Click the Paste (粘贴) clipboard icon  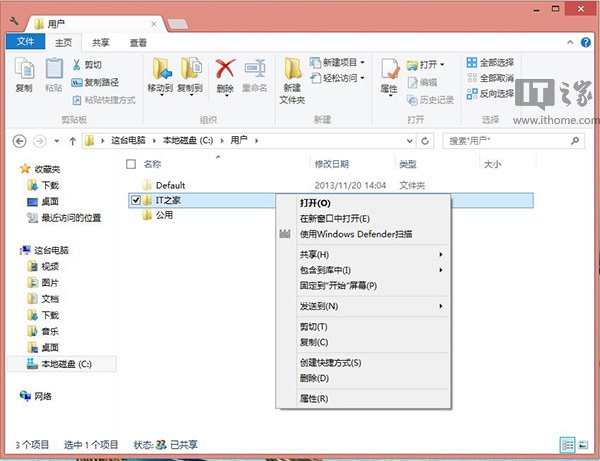[54, 70]
